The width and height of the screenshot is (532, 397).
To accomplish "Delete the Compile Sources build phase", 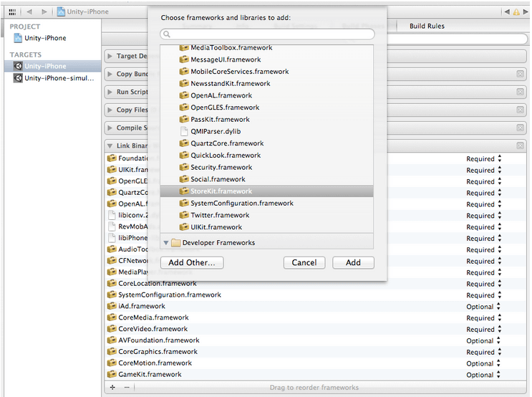I will (x=520, y=128).
